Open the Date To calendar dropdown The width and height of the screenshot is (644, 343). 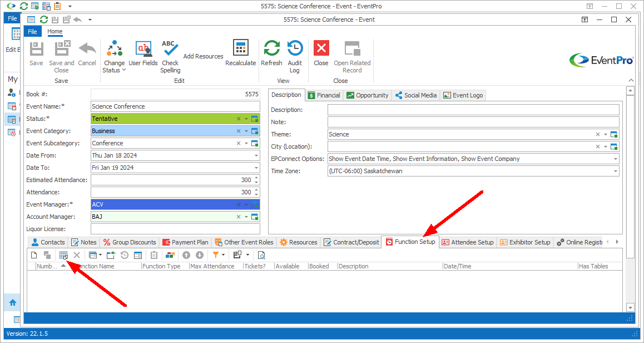256,168
